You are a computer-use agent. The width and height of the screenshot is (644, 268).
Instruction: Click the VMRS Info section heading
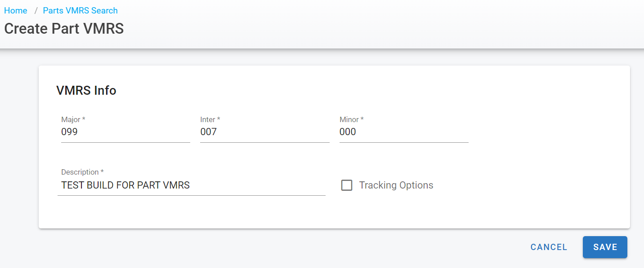(x=86, y=91)
